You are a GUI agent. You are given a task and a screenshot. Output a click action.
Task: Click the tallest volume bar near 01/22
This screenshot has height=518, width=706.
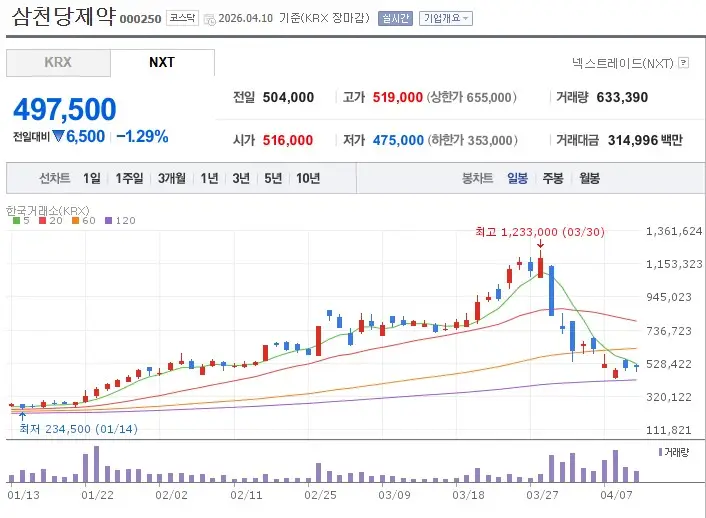coord(96,464)
